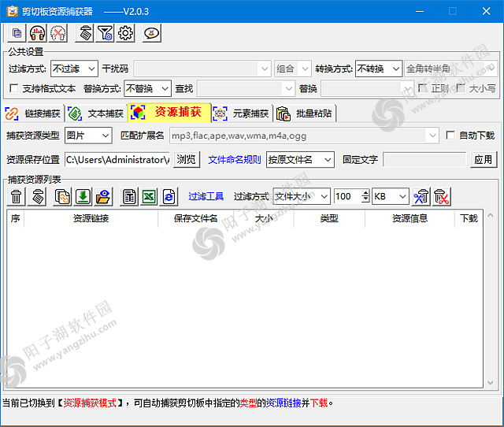Image resolution: width=504 pixels, height=427 pixels.
Task: Click the headphones listening icon
Action: click(37, 33)
